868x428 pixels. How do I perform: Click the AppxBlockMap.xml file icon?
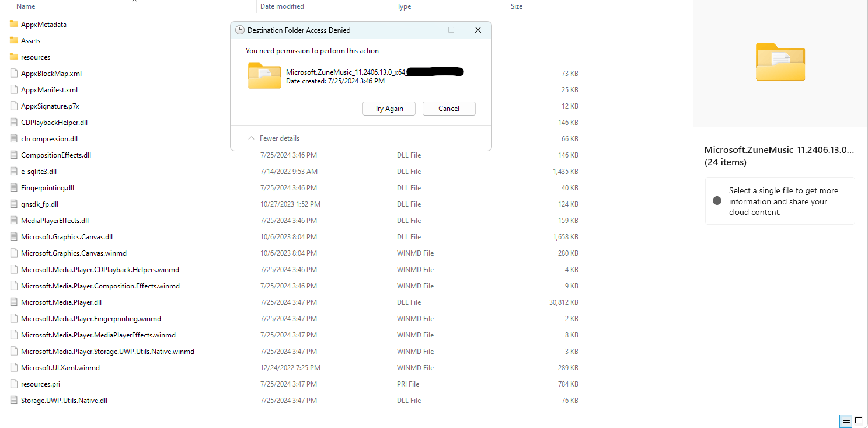(x=14, y=73)
